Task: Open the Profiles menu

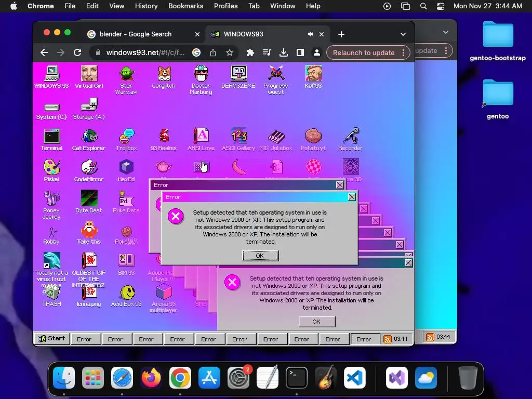Action: coord(225,6)
